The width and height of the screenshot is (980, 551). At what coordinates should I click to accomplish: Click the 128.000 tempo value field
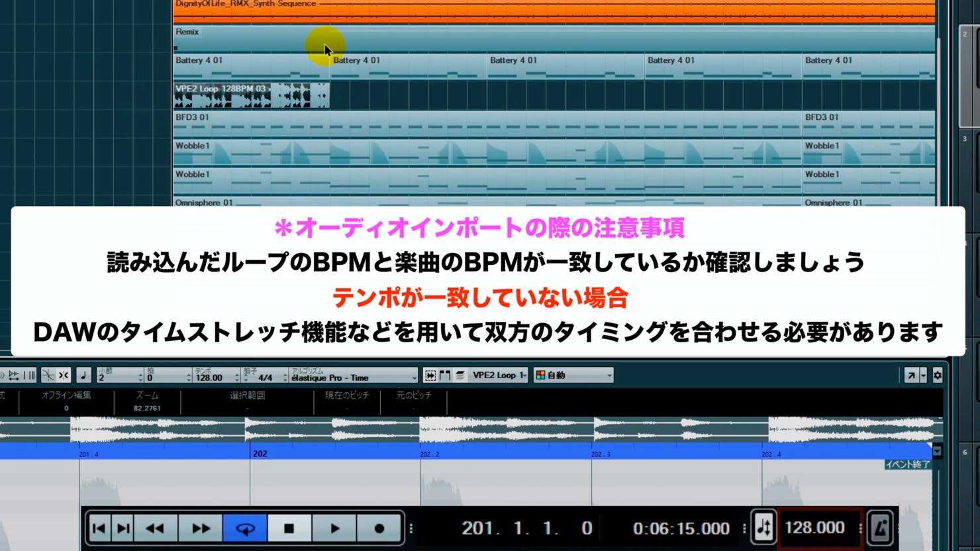(x=815, y=528)
